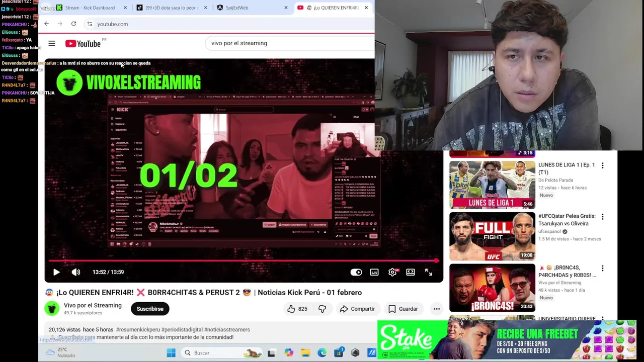This screenshot has width=644, height=362.
Task: Dislike the video
Action: pos(323,309)
